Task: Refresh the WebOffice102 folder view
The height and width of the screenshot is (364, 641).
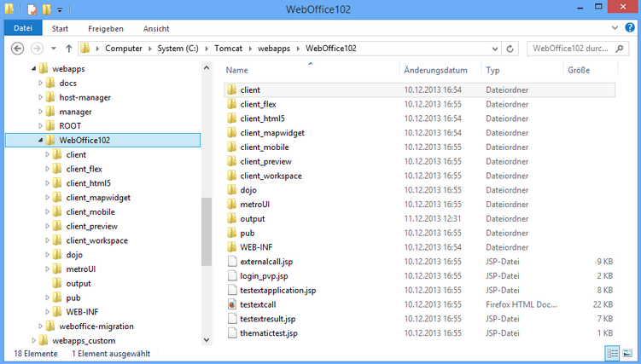Action: (510, 49)
